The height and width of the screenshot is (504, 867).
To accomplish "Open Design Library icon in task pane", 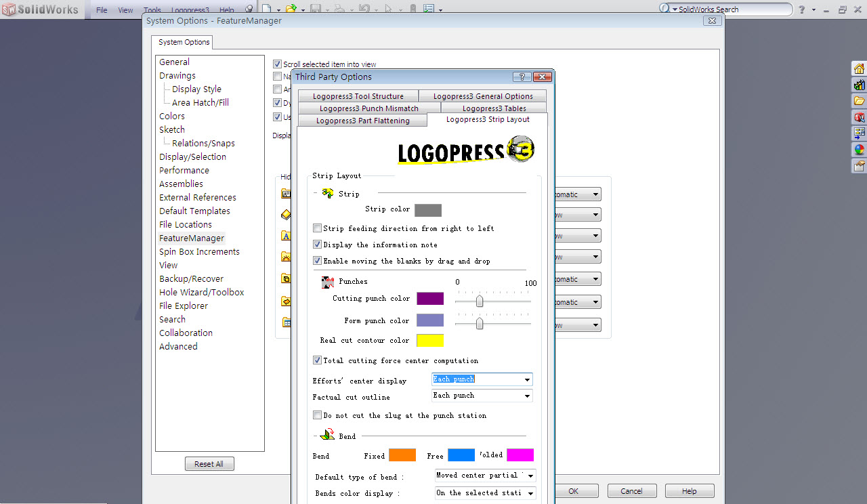I will click(859, 85).
